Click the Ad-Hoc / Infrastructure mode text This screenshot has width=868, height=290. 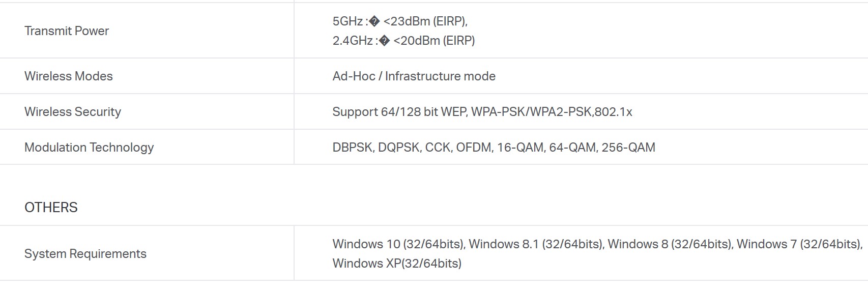click(x=414, y=76)
